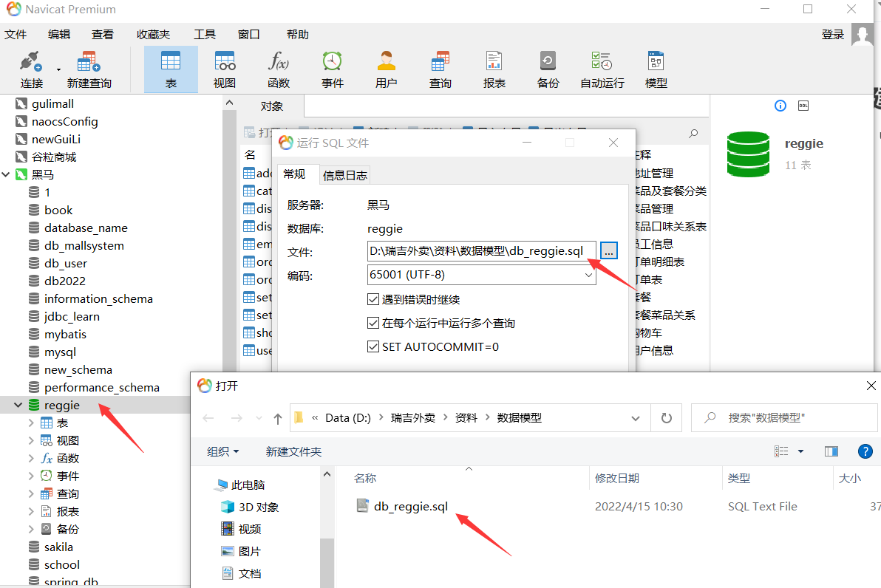Open the 自动运行 (Automation) toolbar icon
881x588 pixels.
(x=602, y=69)
